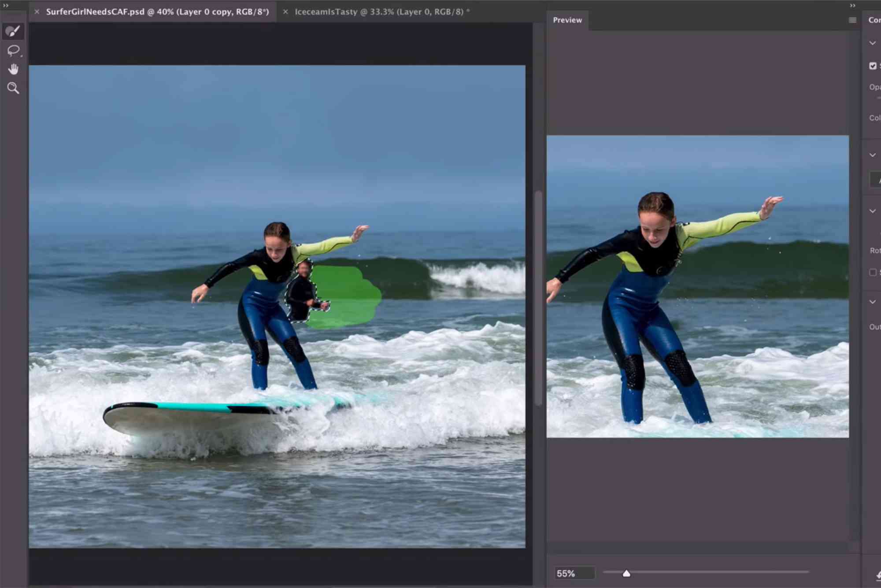
Task: Click the preview zoom slider handle
Action: [x=627, y=573]
